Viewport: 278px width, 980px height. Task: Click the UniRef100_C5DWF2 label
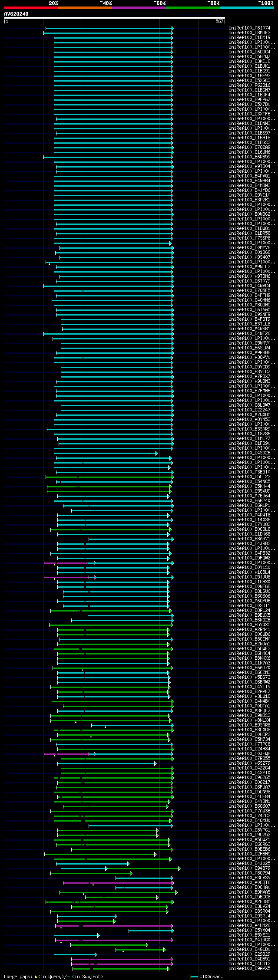pyautogui.click(x=249, y=648)
